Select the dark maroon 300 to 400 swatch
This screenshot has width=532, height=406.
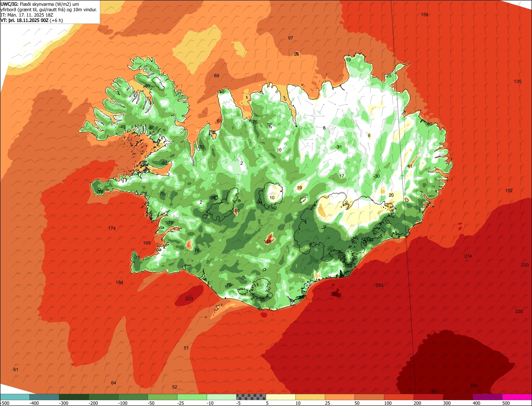click(x=457, y=397)
